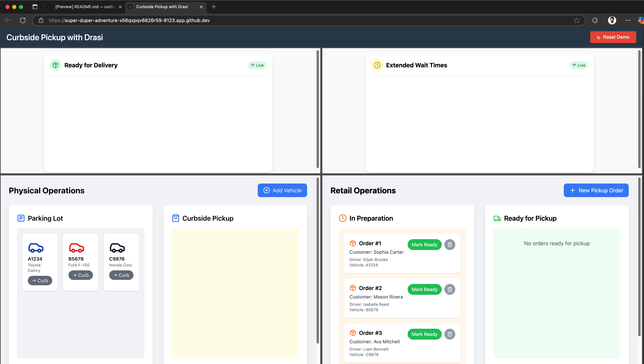Click the Parking Lot P icon
The image size is (644, 364).
pyautogui.click(x=21, y=218)
